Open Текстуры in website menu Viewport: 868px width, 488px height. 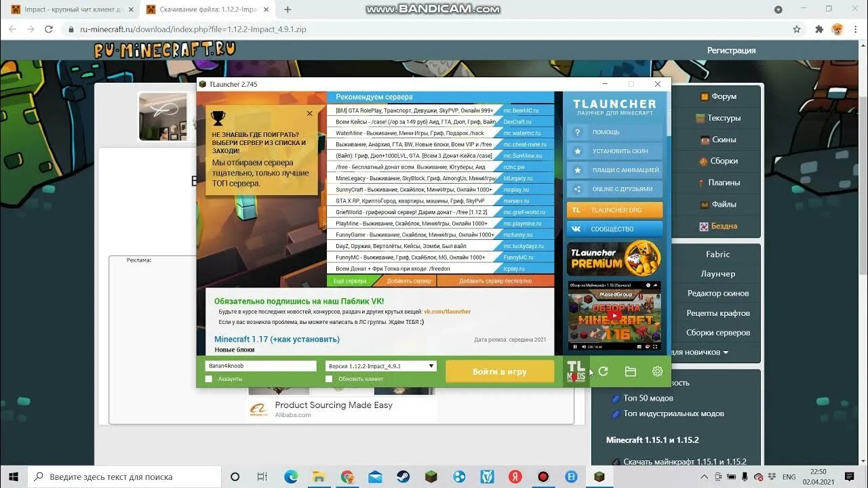pyautogui.click(x=717, y=118)
